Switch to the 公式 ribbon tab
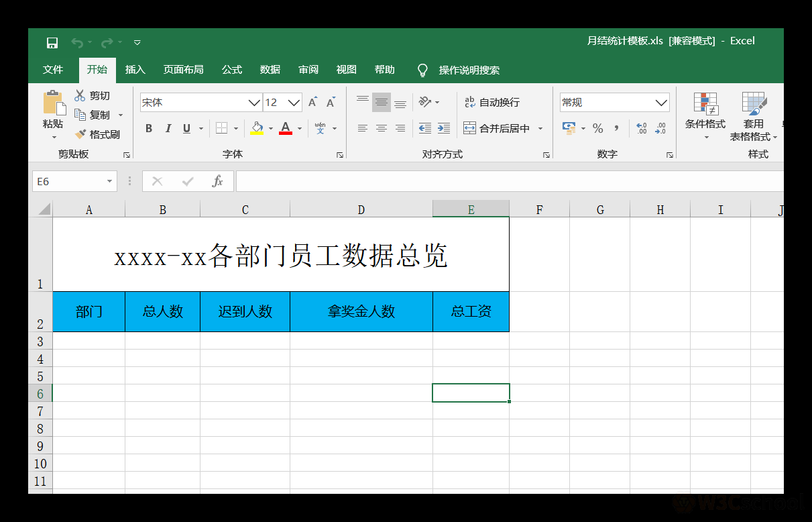812x522 pixels. click(232, 70)
